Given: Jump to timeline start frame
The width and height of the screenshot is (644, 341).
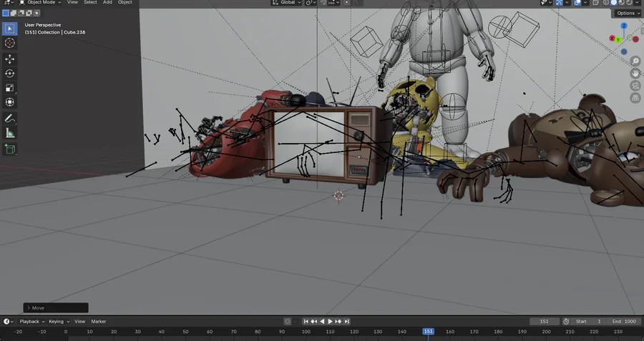Looking at the screenshot, I should (x=306, y=321).
